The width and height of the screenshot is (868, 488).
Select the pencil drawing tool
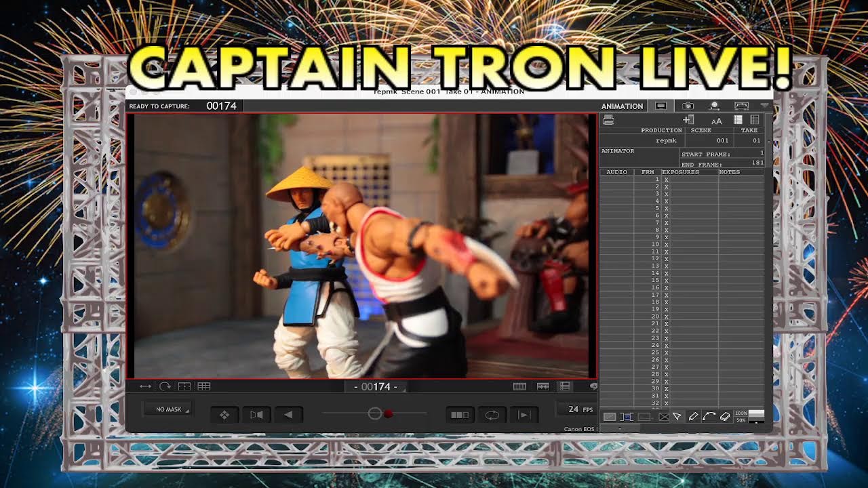pos(692,417)
